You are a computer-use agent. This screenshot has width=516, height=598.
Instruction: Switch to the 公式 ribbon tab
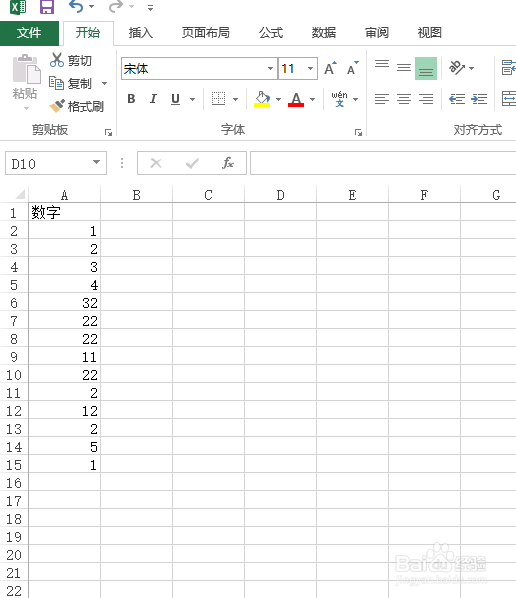coord(271,33)
